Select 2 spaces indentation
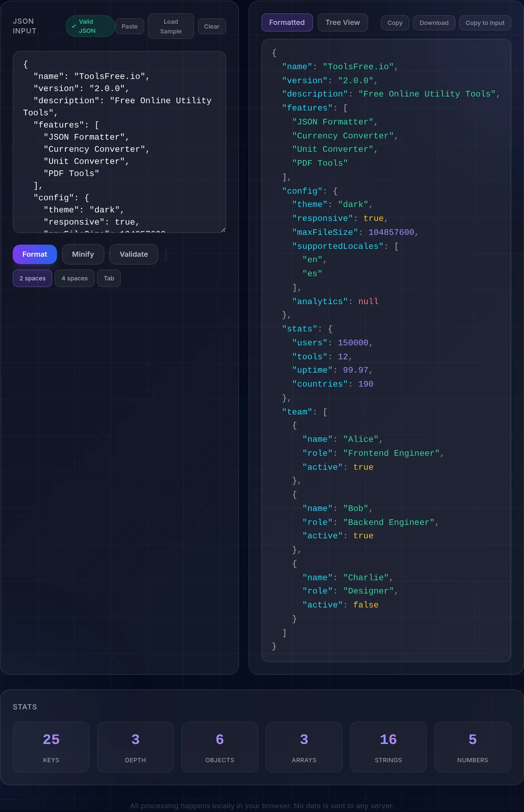 pyautogui.click(x=32, y=278)
